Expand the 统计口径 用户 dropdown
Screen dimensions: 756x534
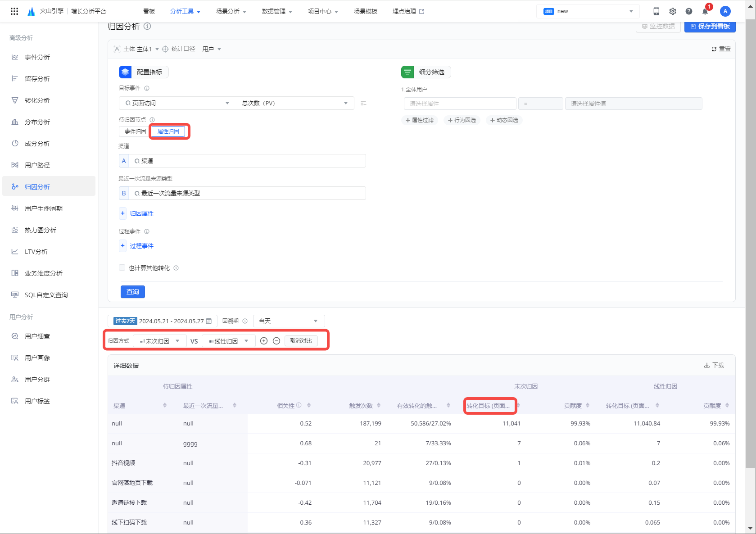point(212,49)
